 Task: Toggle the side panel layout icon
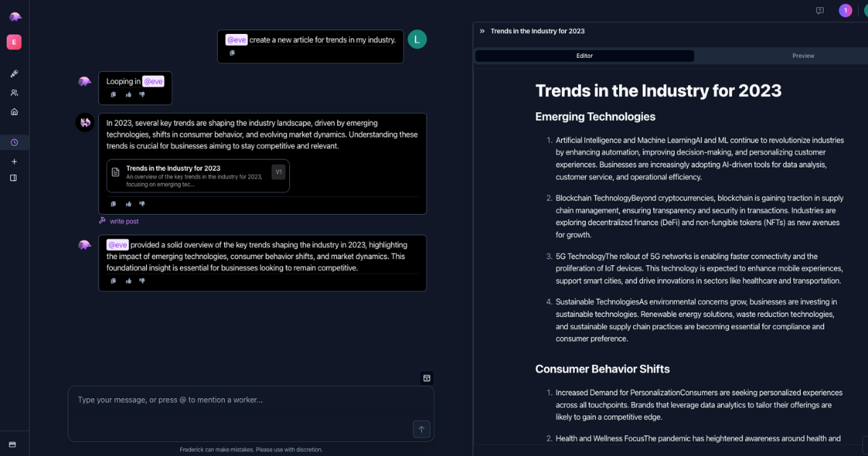(14, 178)
